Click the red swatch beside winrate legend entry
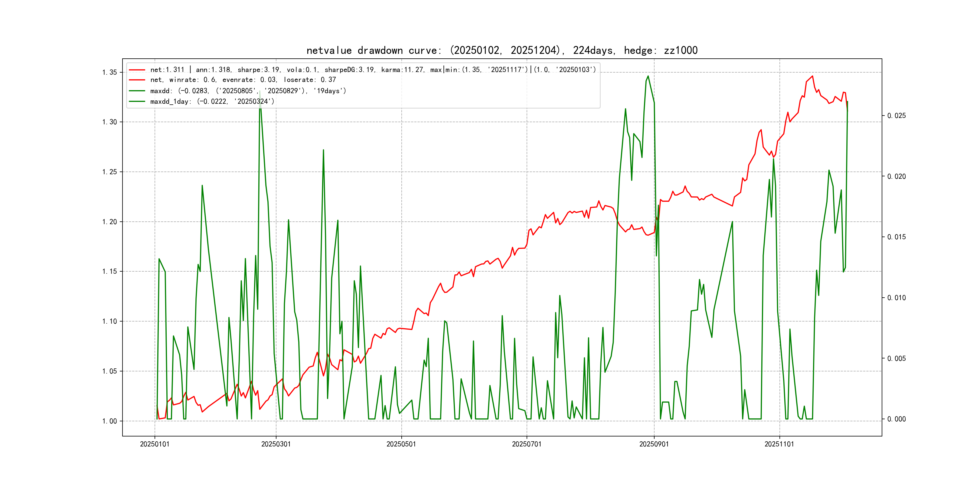Viewport: 980px width, 490px height. click(x=137, y=80)
